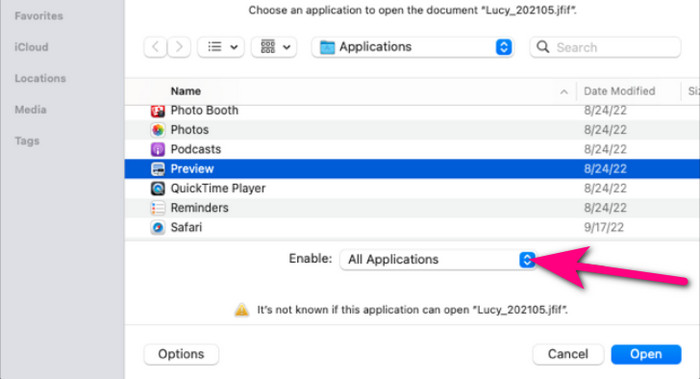
Task: Click the Options button
Action: [x=181, y=354]
